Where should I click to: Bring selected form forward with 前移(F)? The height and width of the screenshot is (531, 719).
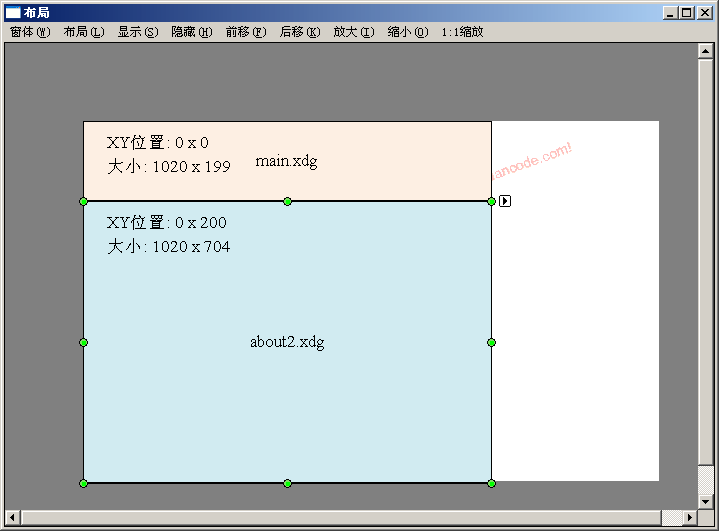click(245, 32)
